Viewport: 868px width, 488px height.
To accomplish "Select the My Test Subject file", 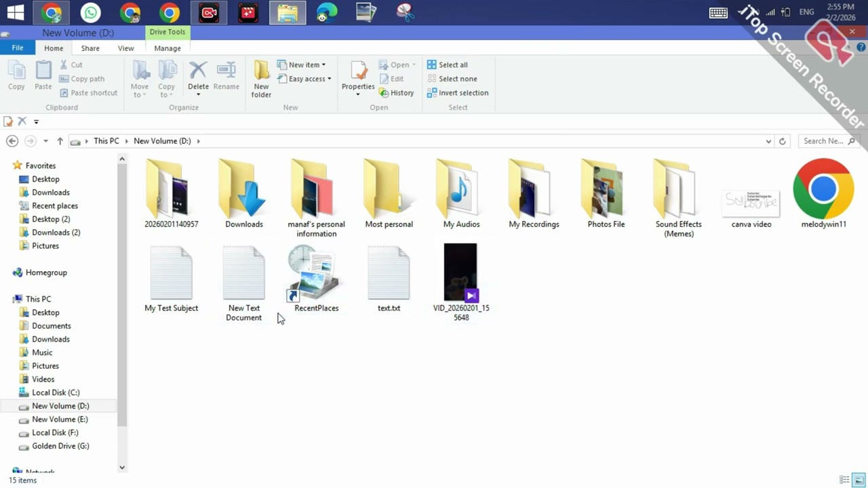I will (x=171, y=279).
